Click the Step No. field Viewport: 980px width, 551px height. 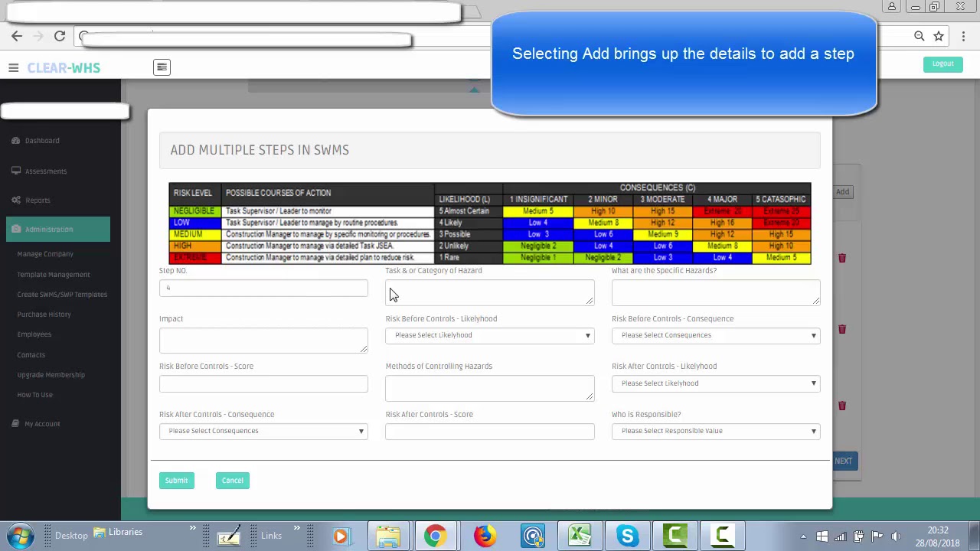[x=263, y=288]
